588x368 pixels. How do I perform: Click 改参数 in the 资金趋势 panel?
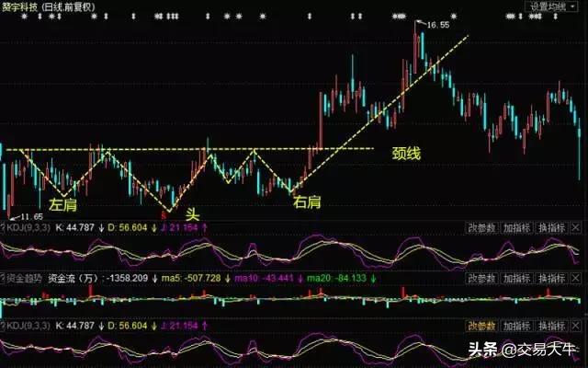(x=481, y=276)
